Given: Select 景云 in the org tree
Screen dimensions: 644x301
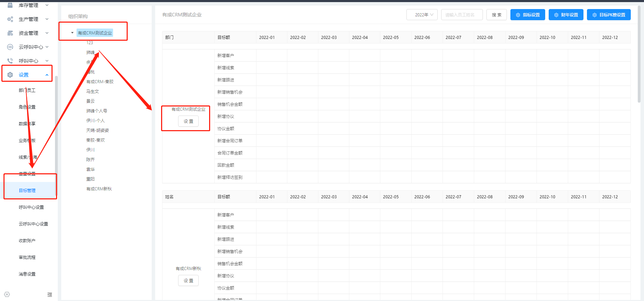Looking at the screenshot, I should coord(90,101).
